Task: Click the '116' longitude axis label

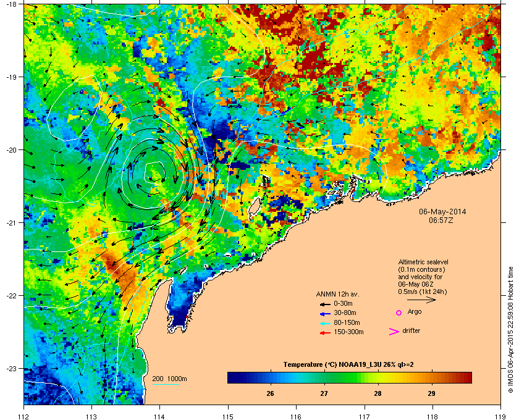Action: [x=296, y=416]
